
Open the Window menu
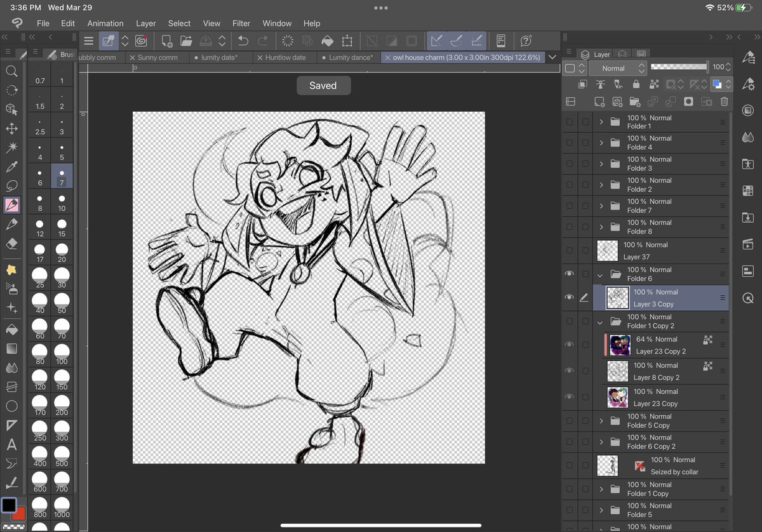[277, 23]
